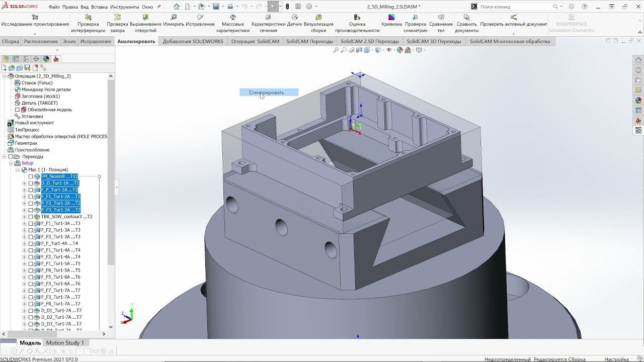
Task: Expand the F_F_Tur1-2A ...T2 operation
Action: 24,190
